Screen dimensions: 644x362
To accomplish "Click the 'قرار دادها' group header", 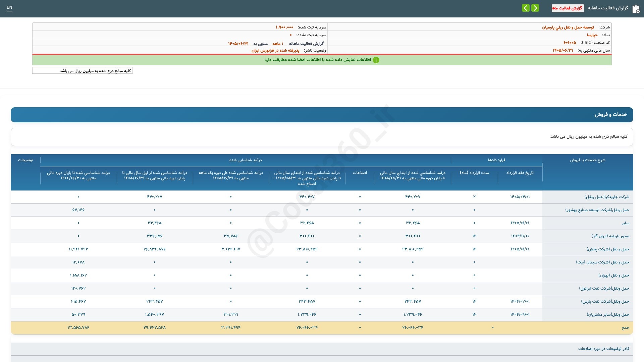I will click(496, 160).
